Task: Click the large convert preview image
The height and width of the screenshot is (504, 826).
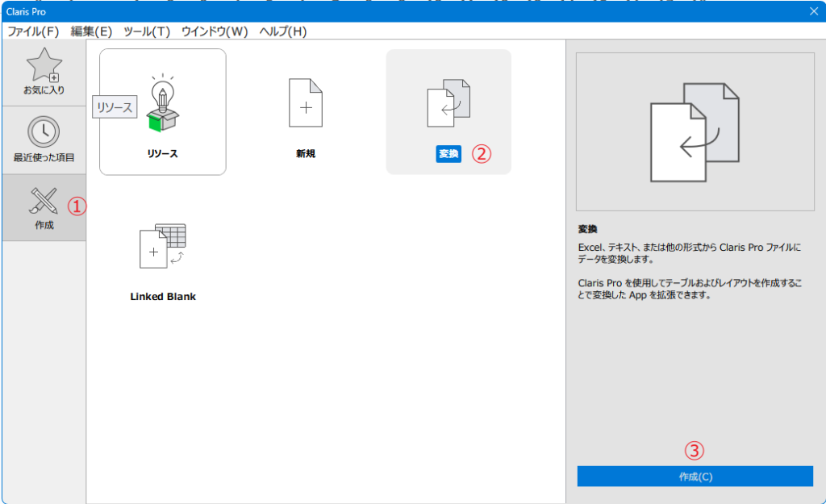Action: coord(695,131)
